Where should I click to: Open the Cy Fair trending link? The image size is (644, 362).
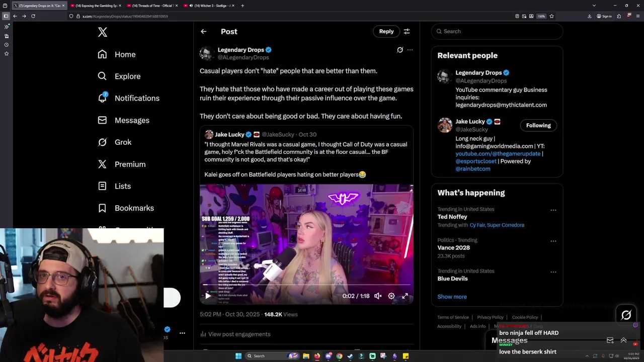coord(477,225)
